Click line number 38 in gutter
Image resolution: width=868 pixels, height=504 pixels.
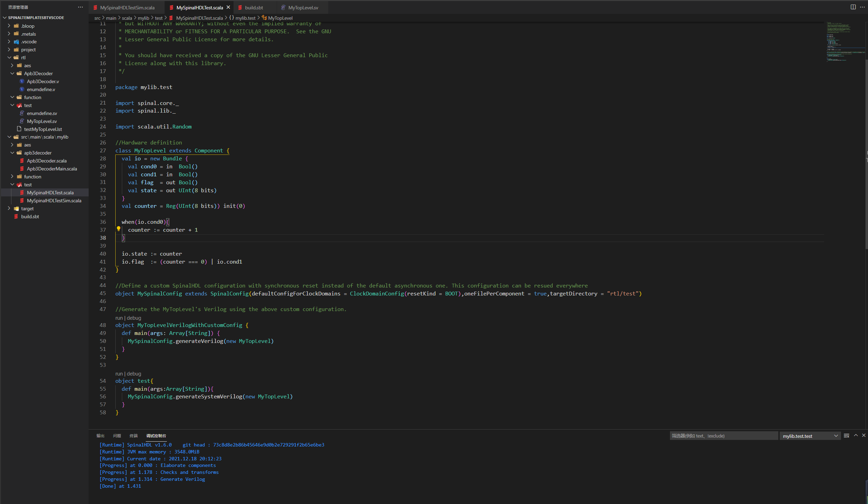coord(103,238)
